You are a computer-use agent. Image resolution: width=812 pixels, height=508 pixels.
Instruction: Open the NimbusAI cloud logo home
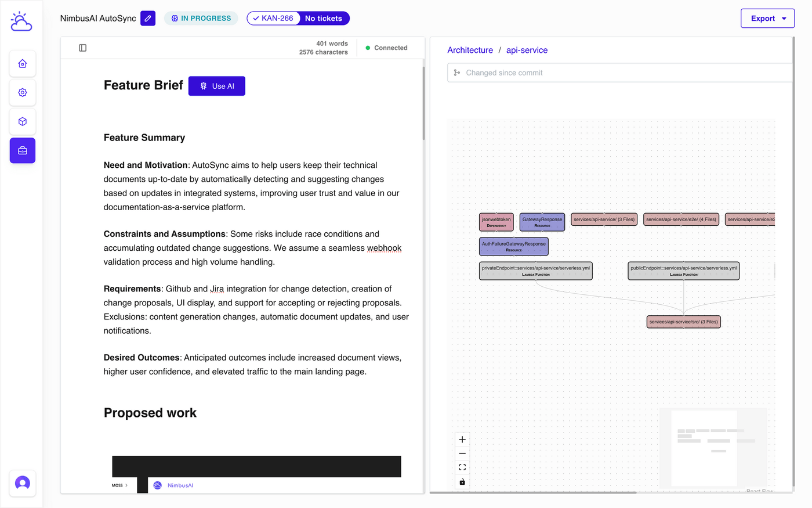pos(21,21)
